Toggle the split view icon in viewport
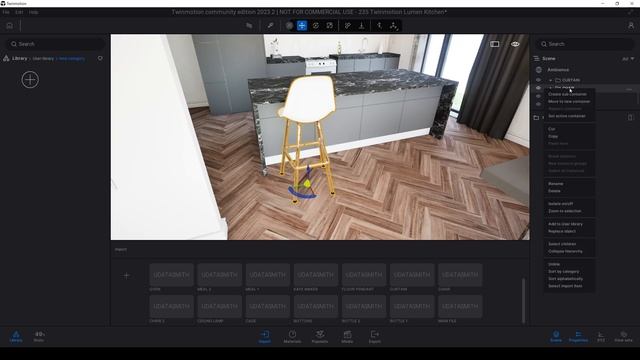The height and width of the screenshot is (360, 640). coord(495,44)
